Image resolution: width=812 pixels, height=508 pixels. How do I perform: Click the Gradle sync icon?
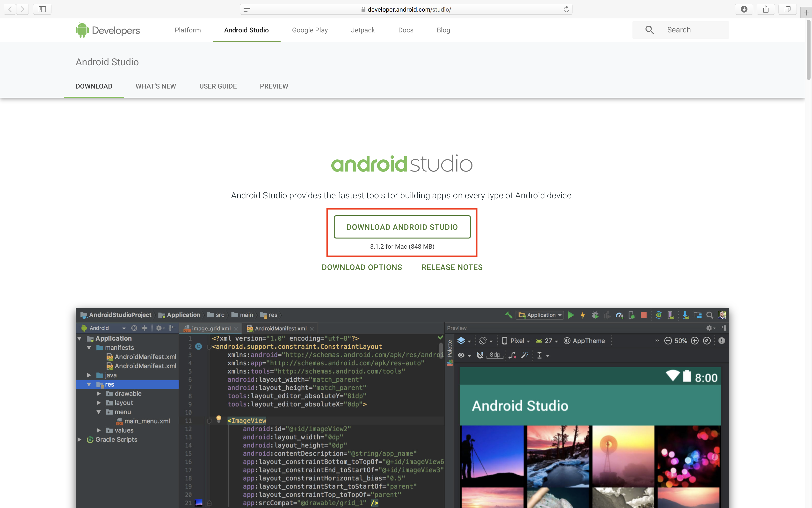pyautogui.click(x=659, y=315)
